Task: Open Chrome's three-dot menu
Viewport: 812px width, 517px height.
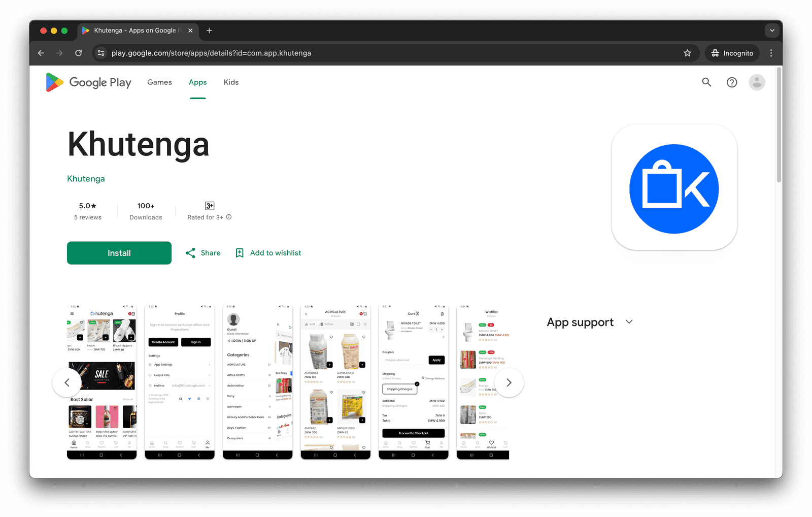Action: 771,53
